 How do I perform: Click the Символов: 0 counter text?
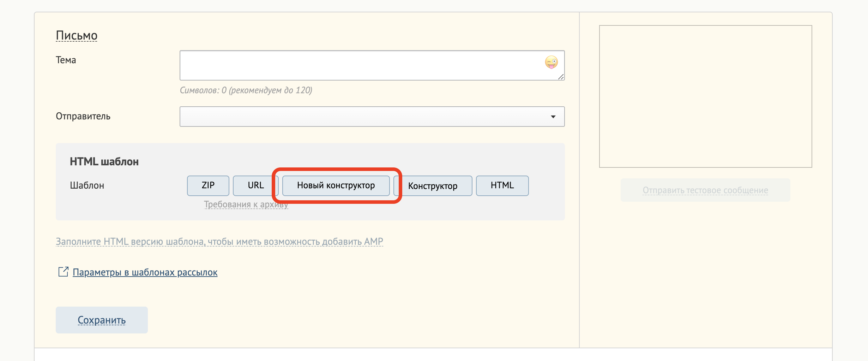click(246, 90)
